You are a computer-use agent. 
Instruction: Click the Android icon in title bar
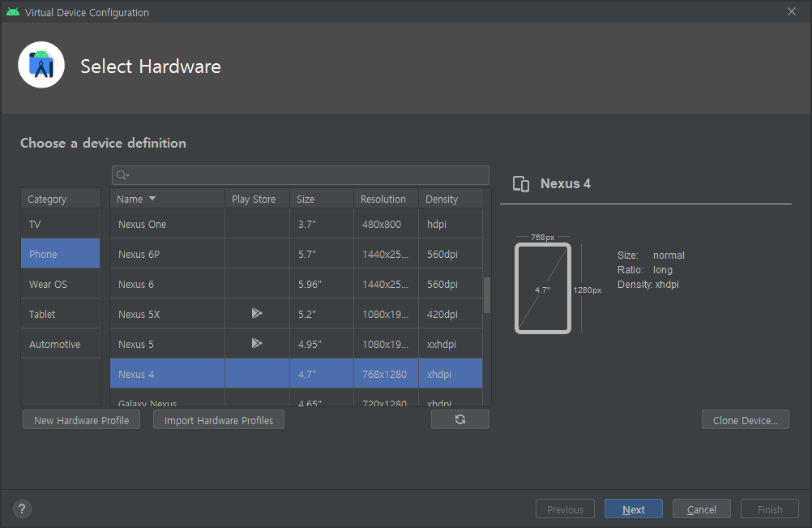coord(13,12)
